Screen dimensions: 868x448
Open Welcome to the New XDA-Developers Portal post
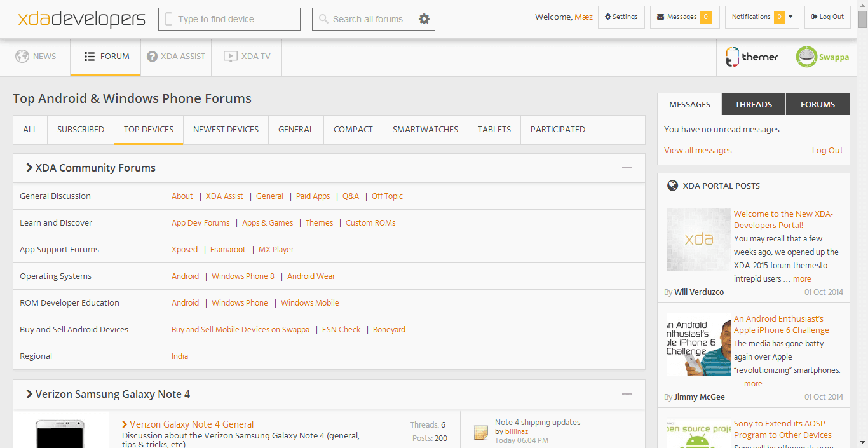click(783, 220)
